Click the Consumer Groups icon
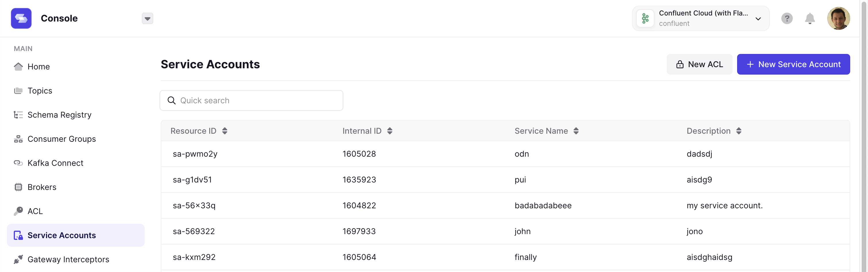Image resolution: width=868 pixels, height=272 pixels. tap(18, 139)
